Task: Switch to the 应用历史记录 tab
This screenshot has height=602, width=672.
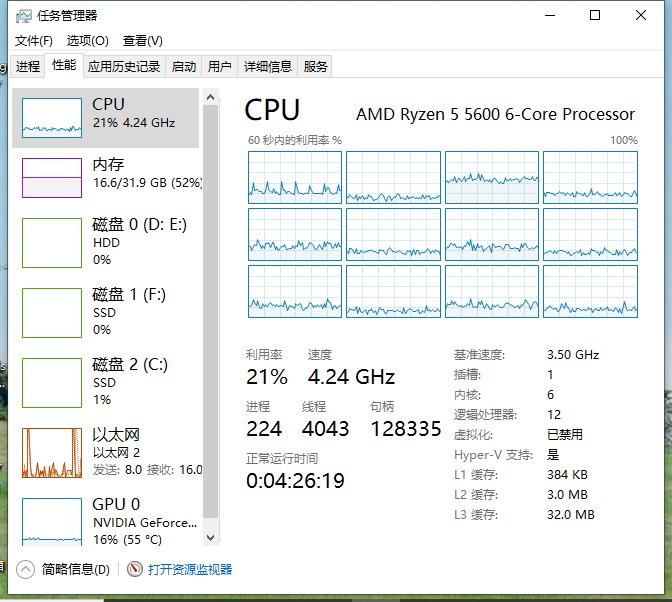Action: (x=124, y=67)
